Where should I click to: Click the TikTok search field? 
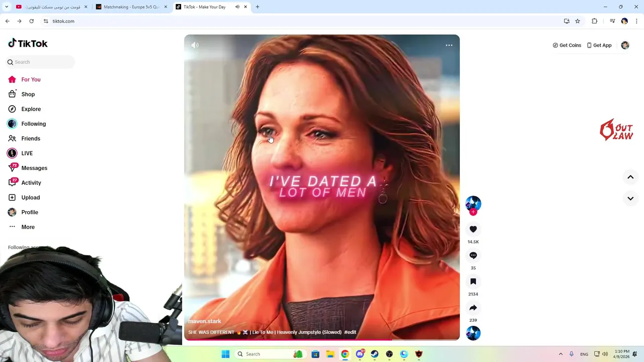tap(40, 62)
